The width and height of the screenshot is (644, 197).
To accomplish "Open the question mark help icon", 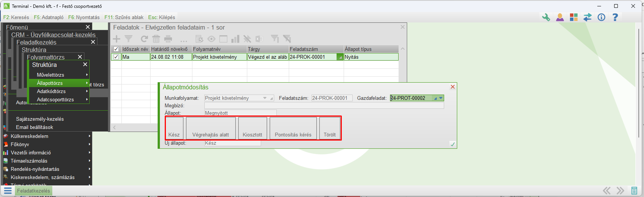I will [615, 17].
